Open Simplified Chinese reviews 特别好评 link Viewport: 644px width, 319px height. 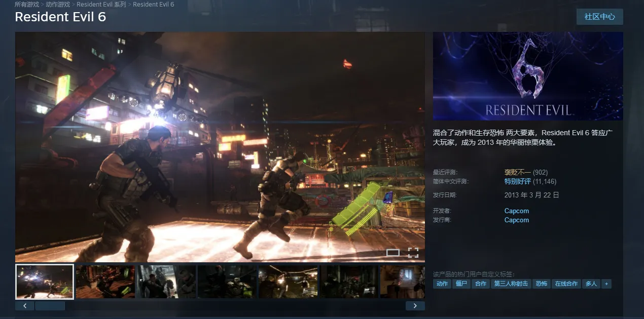(x=517, y=181)
